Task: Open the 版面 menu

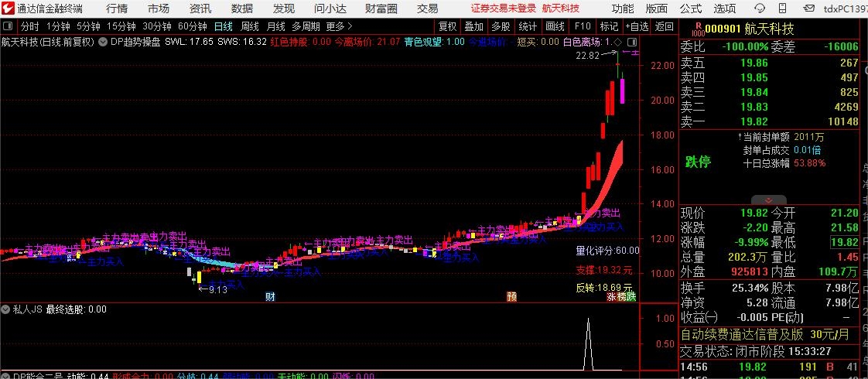Action: [x=657, y=9]
